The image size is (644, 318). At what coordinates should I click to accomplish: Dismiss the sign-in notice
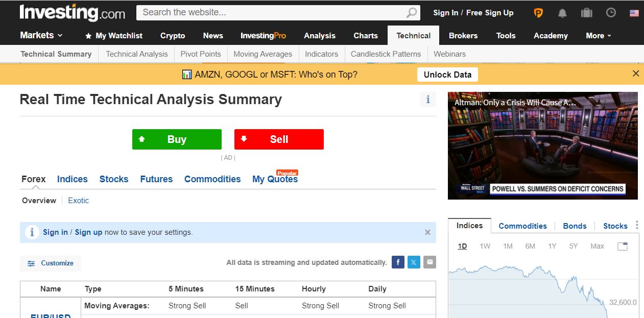427,232
